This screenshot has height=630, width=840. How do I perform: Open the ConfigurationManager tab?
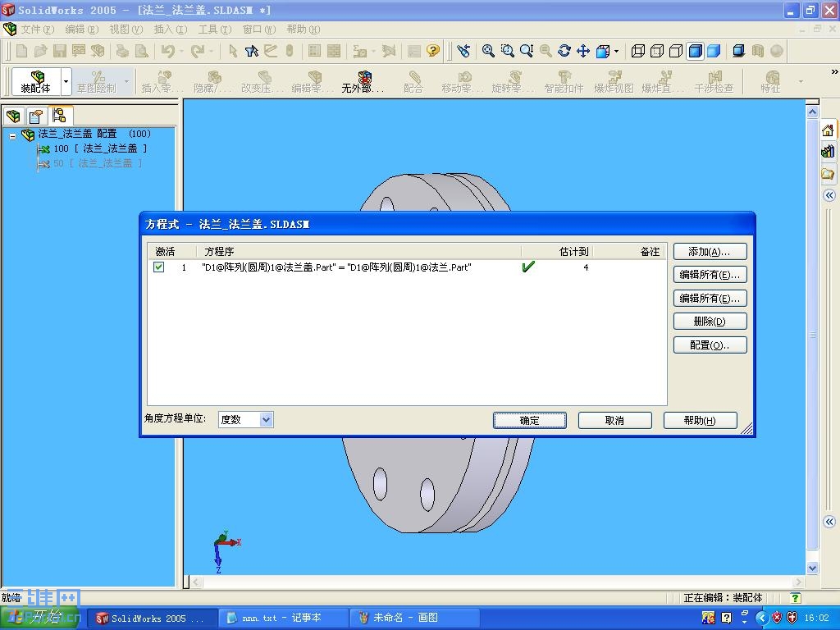tap(59, 115)
